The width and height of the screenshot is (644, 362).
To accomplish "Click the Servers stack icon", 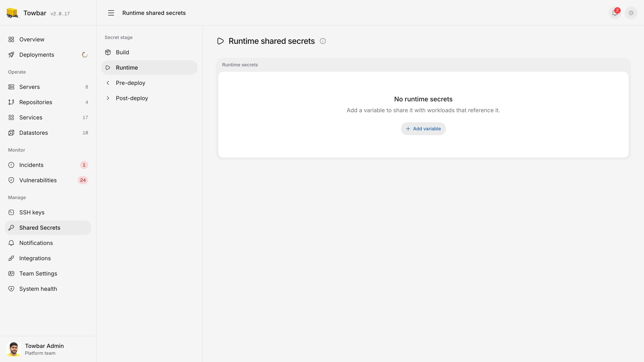I will tap(11, 87).
